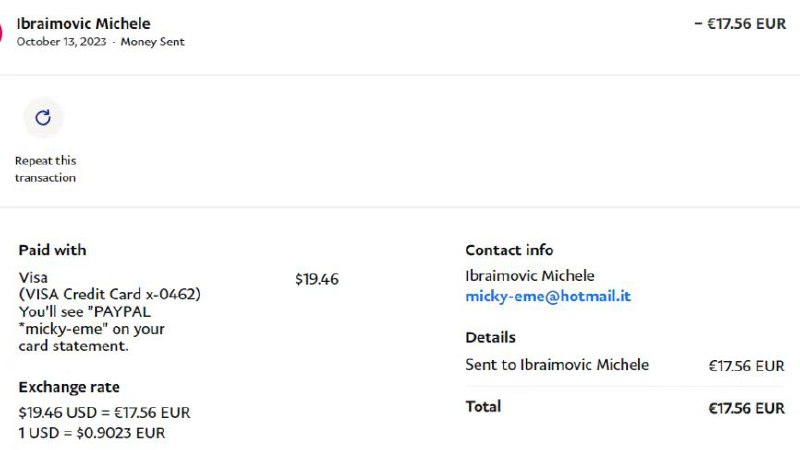Click the October 13, 2023 date
The width and height of the screenshot is (800, 450).
(62, 42)
